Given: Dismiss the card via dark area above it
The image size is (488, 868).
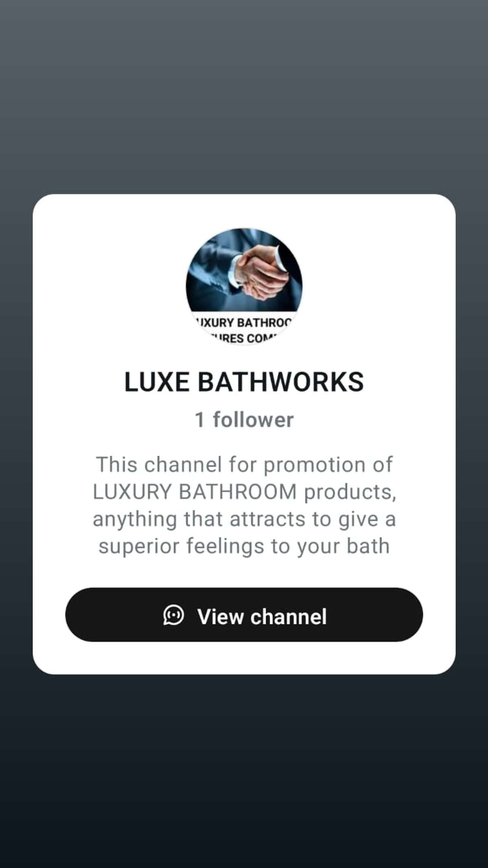Looking at the screenshot, I should point(244,98).
